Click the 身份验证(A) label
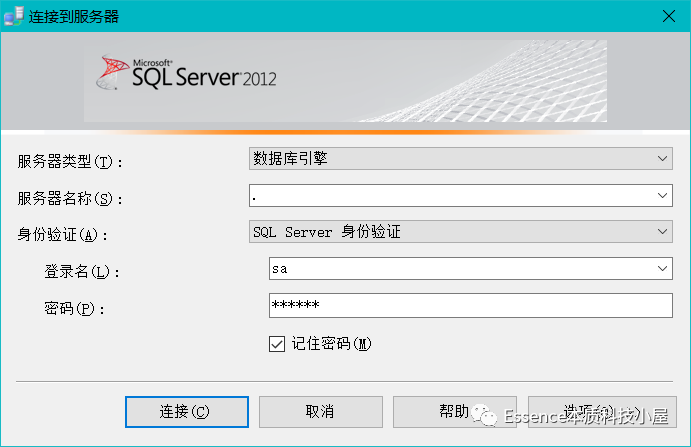The height and width of the screenshot is (447, 691). pos(61,235)
